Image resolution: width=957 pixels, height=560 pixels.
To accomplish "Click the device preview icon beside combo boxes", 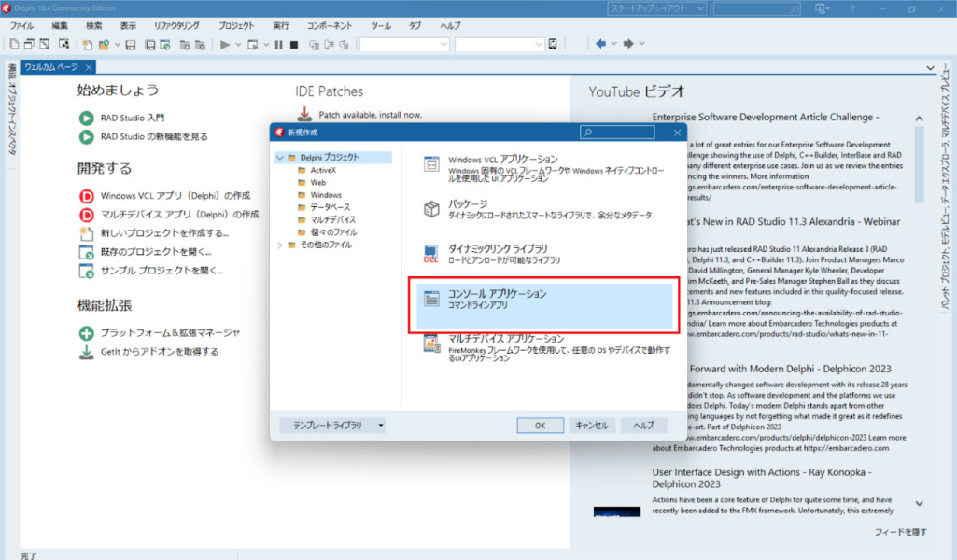I will click(553, 44).
